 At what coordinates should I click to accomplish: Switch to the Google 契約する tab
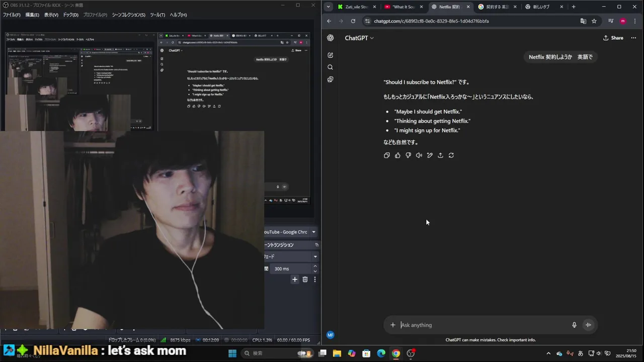(x=496, y=7)
